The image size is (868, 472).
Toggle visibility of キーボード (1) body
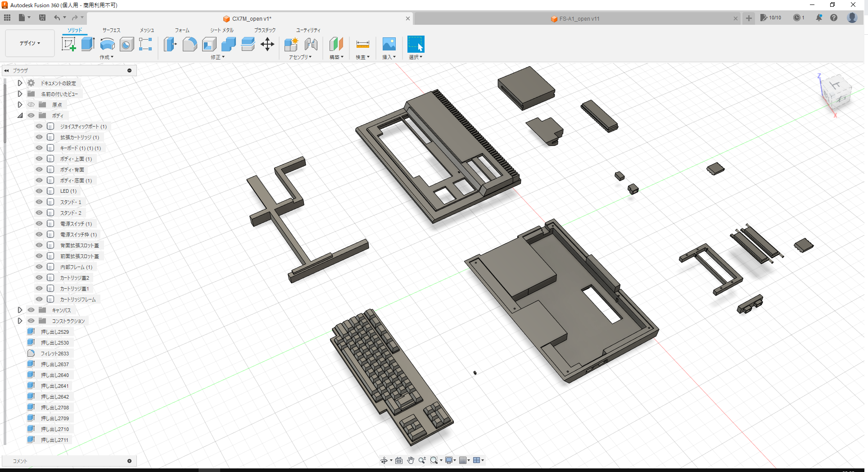point(39,148)
